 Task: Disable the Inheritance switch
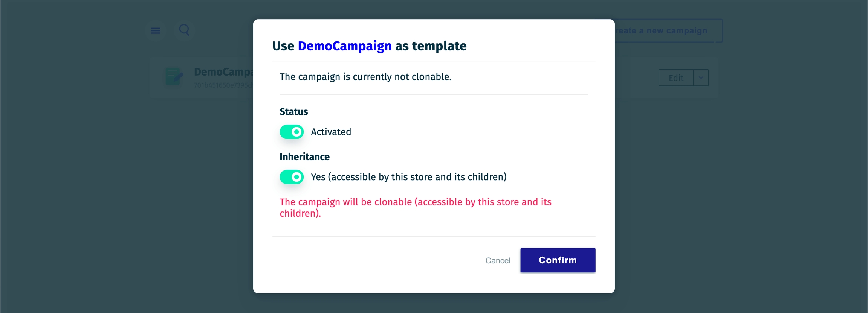point(292,177)
